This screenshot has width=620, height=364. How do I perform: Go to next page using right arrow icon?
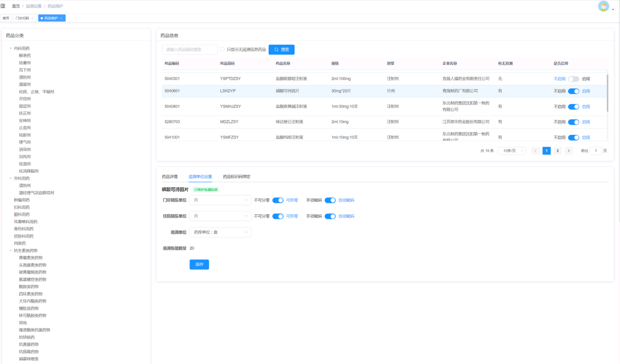(x=568, y=150)
